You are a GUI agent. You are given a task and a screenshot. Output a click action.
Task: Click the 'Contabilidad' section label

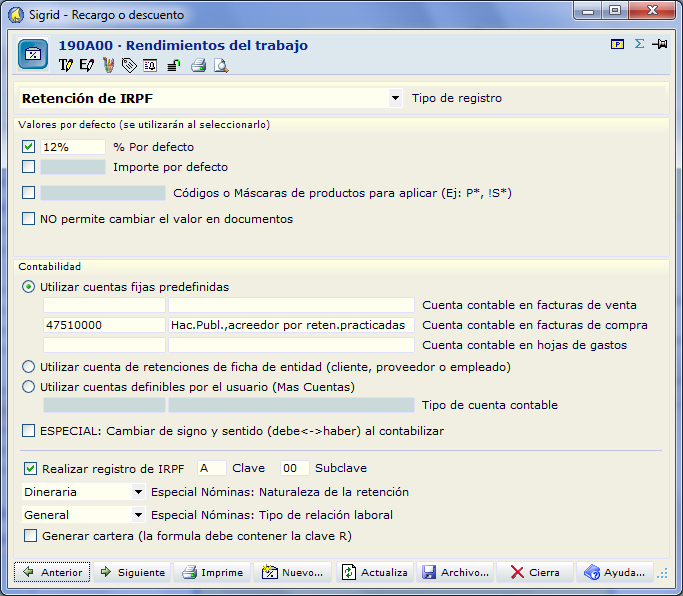[50, 266]
